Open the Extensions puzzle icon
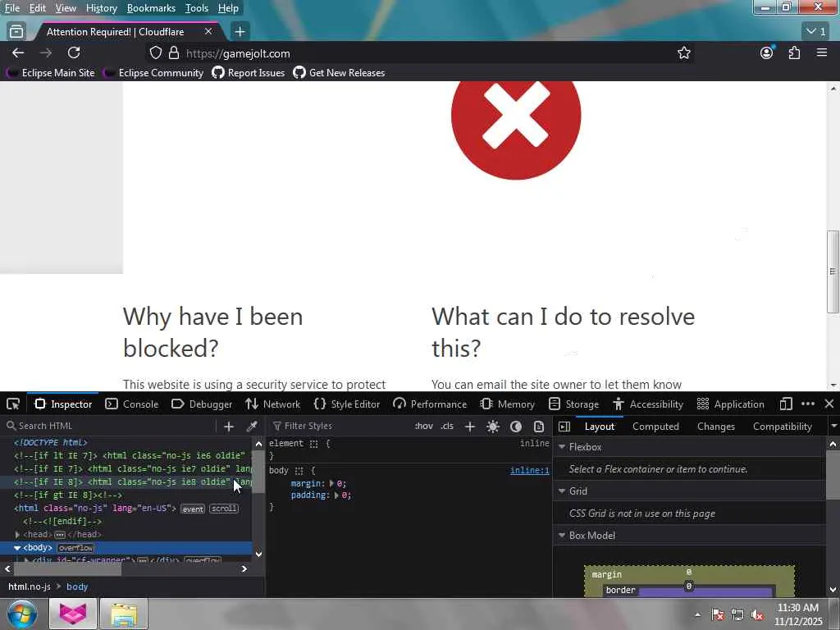Viewport: 840px width, 630px height. coord(794,52)
